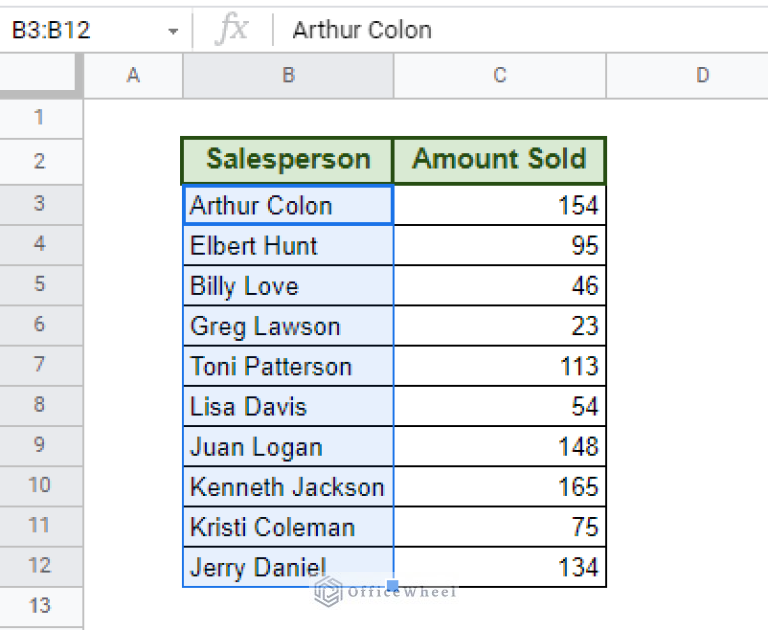Click the cell containing 113
Screen dimensions: 768x630
tap(500, 366)
